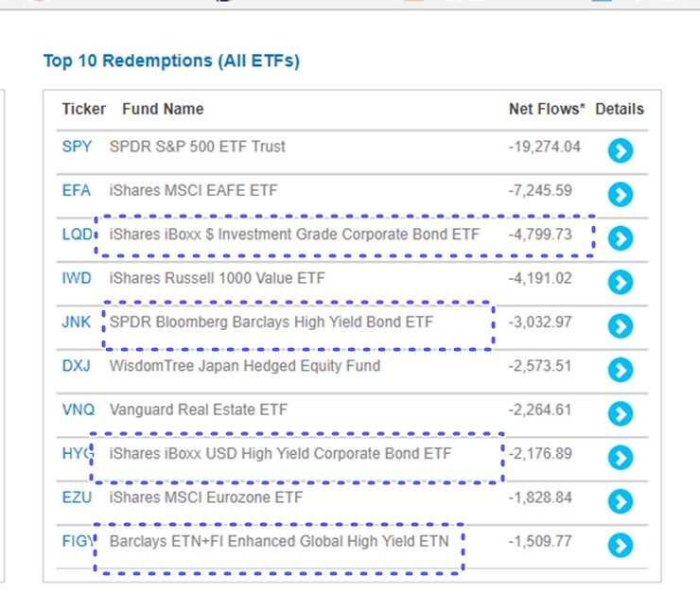The height and width of the screenshot is (593, 700).
Task: Open details arrow for FIGY row
Action: pyautogui.click(x=620, y=545)
